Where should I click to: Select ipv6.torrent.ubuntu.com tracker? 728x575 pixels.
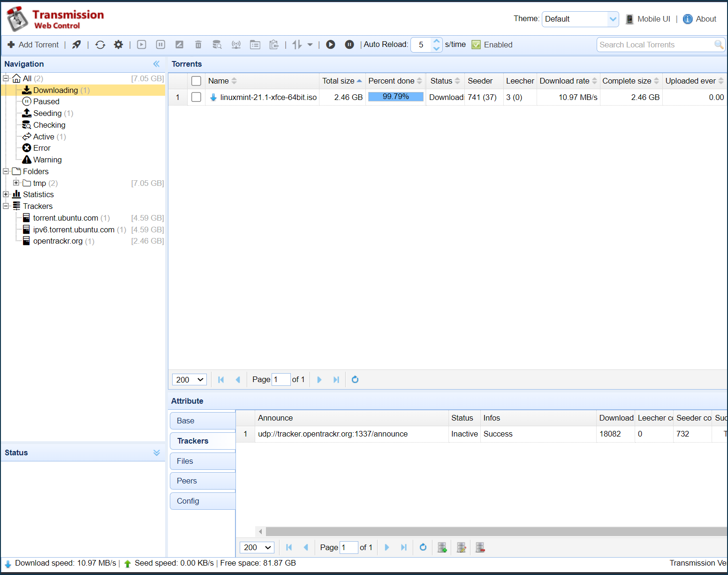(74, 230)
